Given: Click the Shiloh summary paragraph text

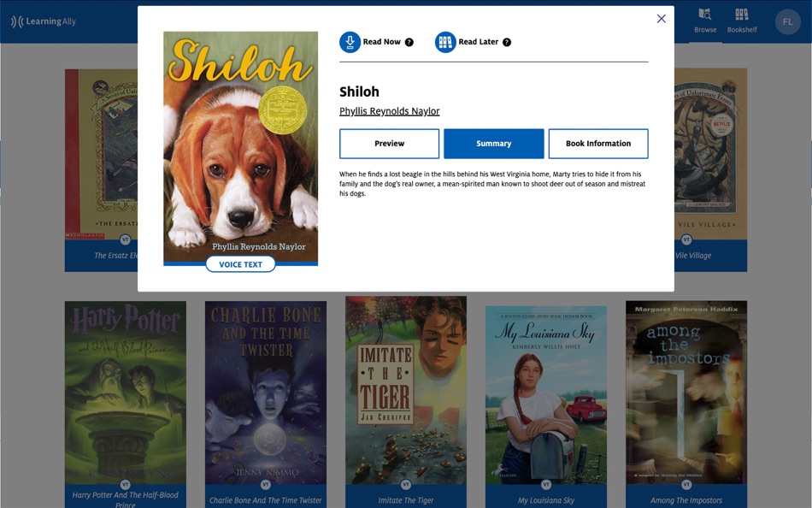Looking at the screenshot, I should pos(492,184).
